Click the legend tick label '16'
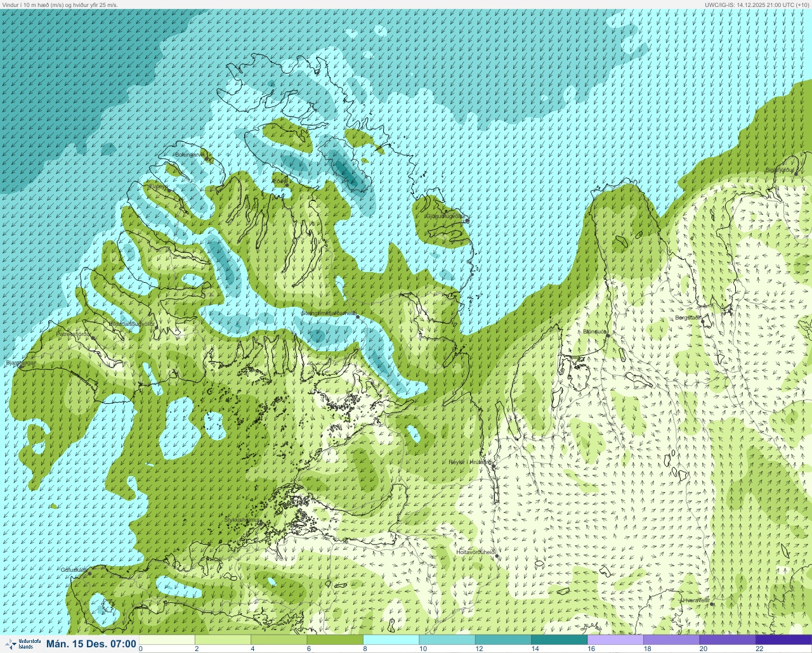 click(x=591, y=649)
